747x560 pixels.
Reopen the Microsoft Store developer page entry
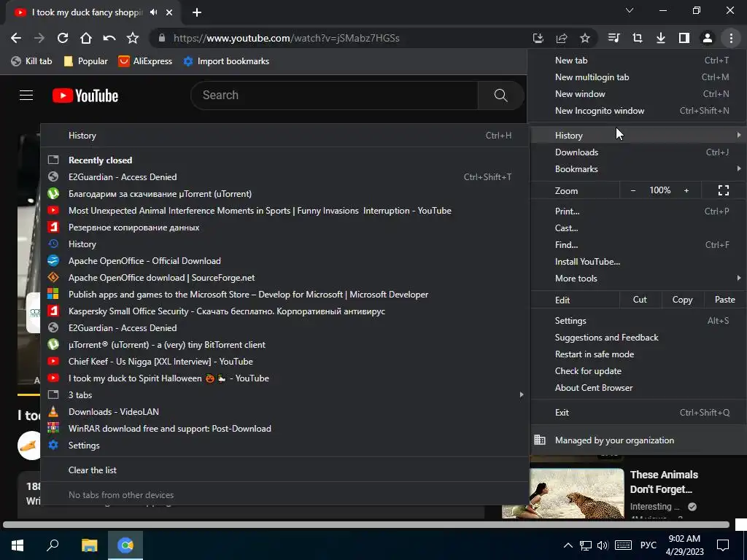[x=285, y=295]
